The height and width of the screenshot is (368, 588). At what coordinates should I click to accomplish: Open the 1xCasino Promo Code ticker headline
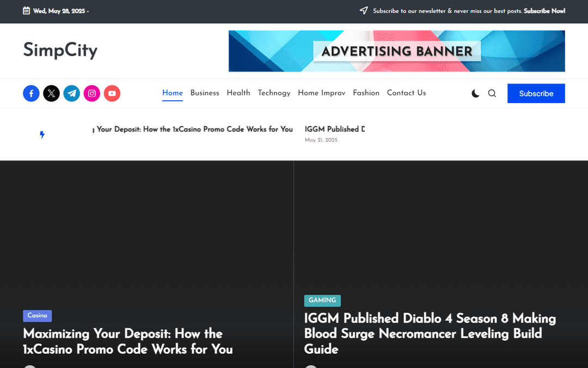[193, 129]
